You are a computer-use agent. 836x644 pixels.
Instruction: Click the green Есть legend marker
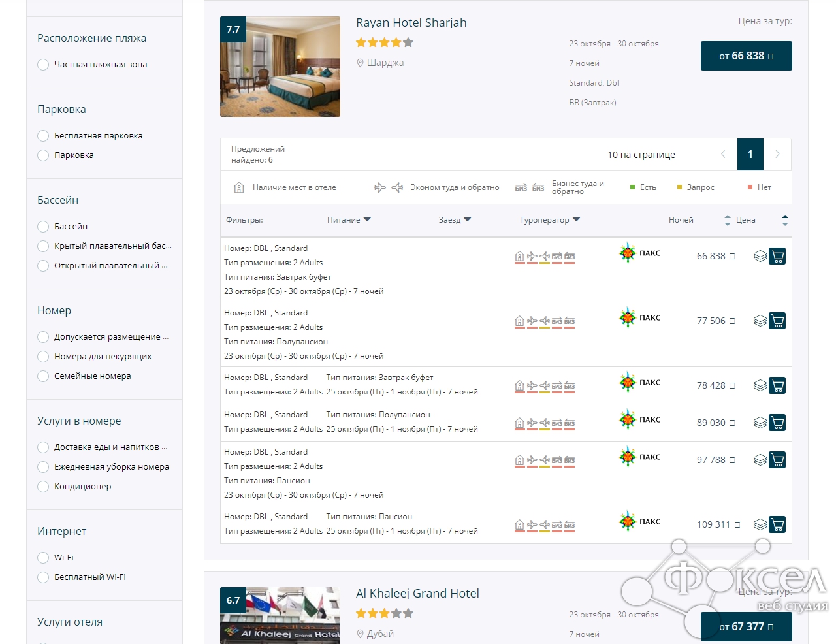(x=632, y=187)
